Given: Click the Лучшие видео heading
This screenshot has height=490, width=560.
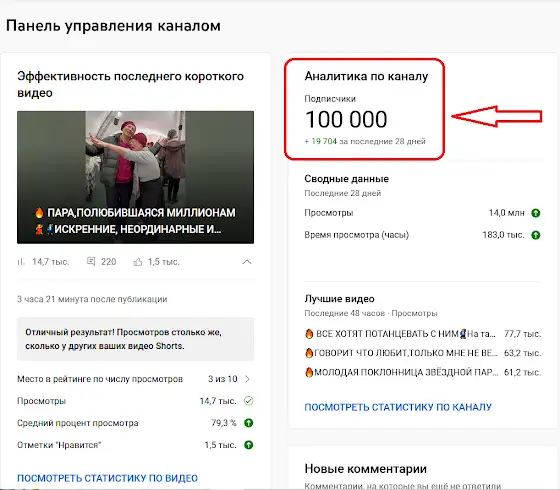Looking at the screenshot, I should [339, 299].
